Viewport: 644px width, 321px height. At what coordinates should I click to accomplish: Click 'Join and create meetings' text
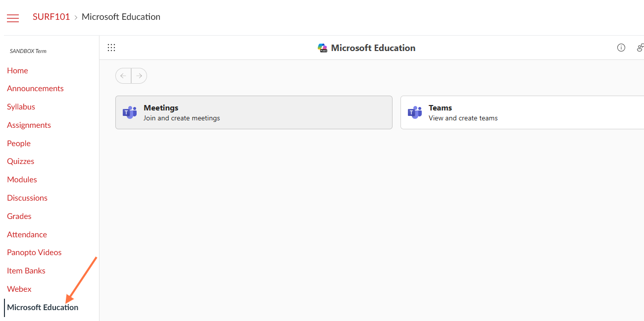pos(182,118)
